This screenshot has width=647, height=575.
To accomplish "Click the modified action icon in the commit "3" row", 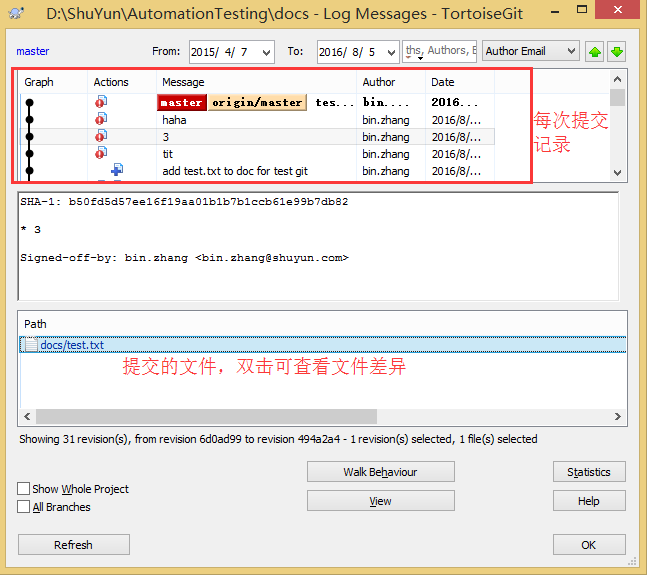I will (x=101, y=136).
